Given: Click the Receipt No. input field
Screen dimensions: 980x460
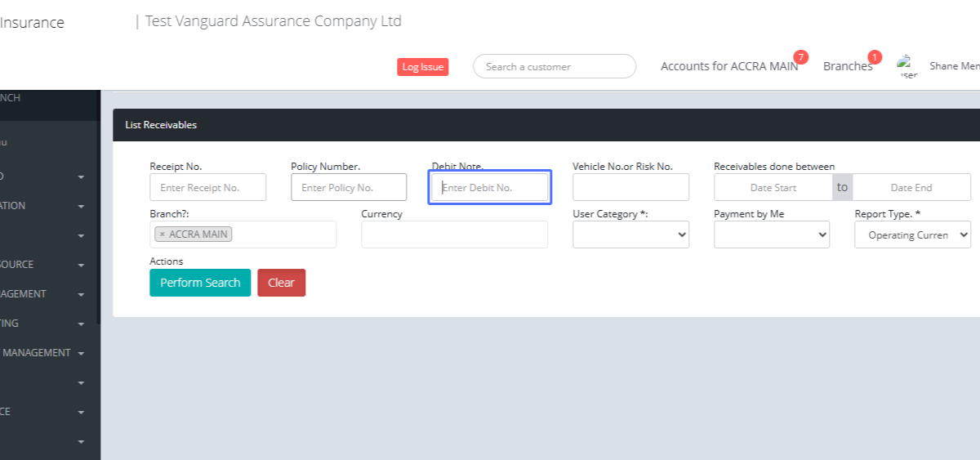Looking at the screenshot, I should (207, 187).
